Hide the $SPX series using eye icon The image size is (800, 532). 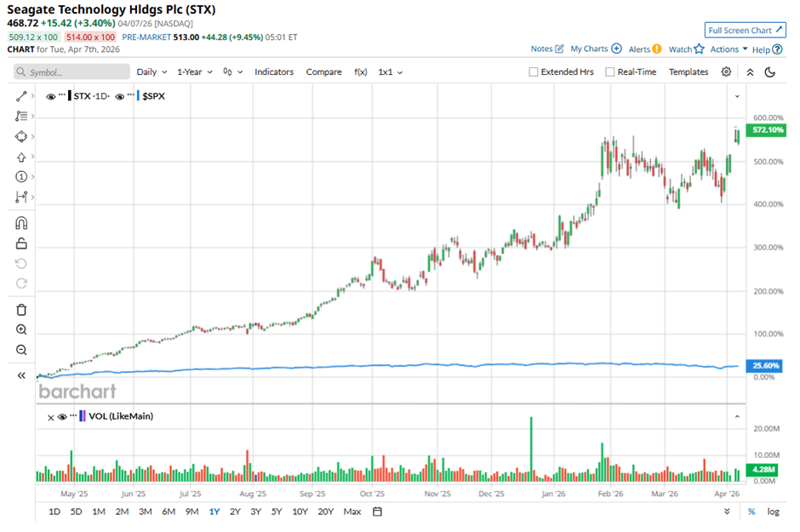(x=120, y=96)
